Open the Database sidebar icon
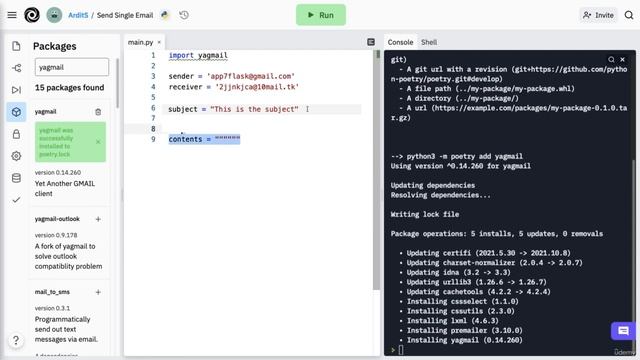 coord(16,178)
